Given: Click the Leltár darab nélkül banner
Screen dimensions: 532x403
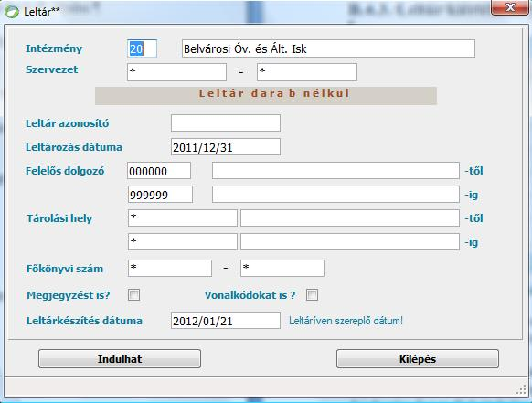Looking at the screenshot, I should 266,96.
